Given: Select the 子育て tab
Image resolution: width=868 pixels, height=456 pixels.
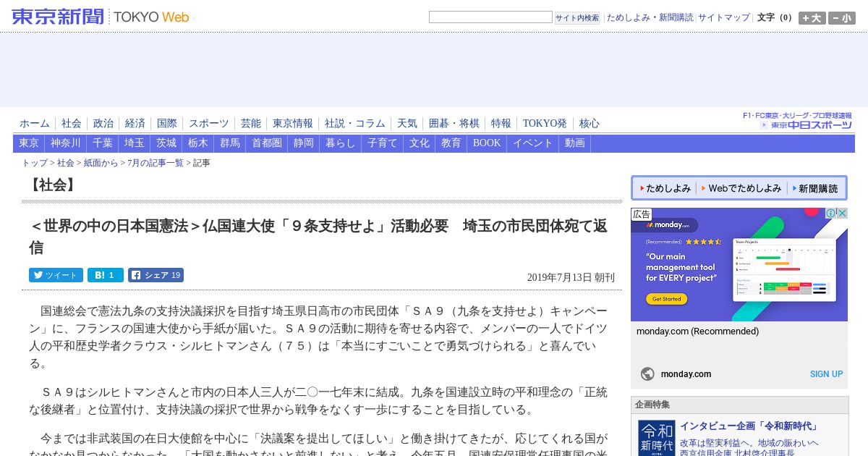Looking at the screenshot, I should (383, 143).
